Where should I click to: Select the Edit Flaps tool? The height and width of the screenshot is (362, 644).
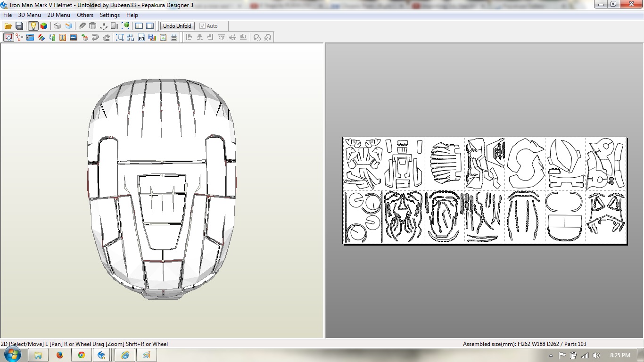point(30,37)
